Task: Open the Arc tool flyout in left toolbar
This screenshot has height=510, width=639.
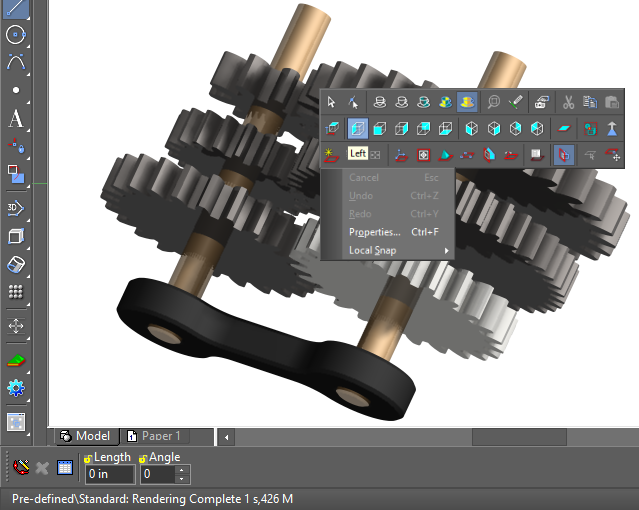Action: coord(15,62)
